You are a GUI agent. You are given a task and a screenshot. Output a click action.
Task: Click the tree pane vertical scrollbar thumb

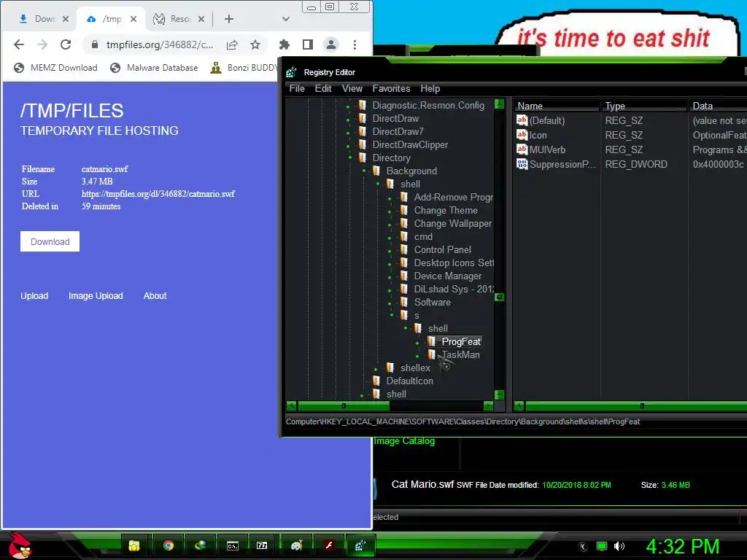point(499,297)
